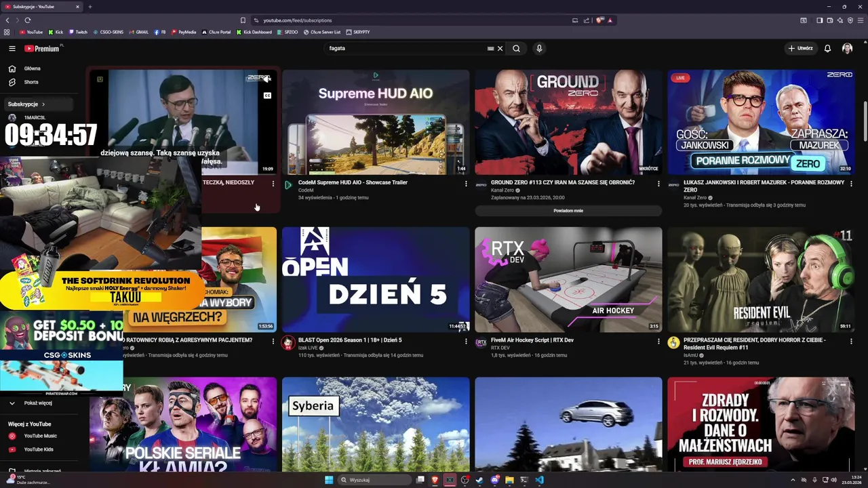This screenshot has height=488, width=868.
Task: Open the Brave VPN icon
Action: [x=850, y=20]
